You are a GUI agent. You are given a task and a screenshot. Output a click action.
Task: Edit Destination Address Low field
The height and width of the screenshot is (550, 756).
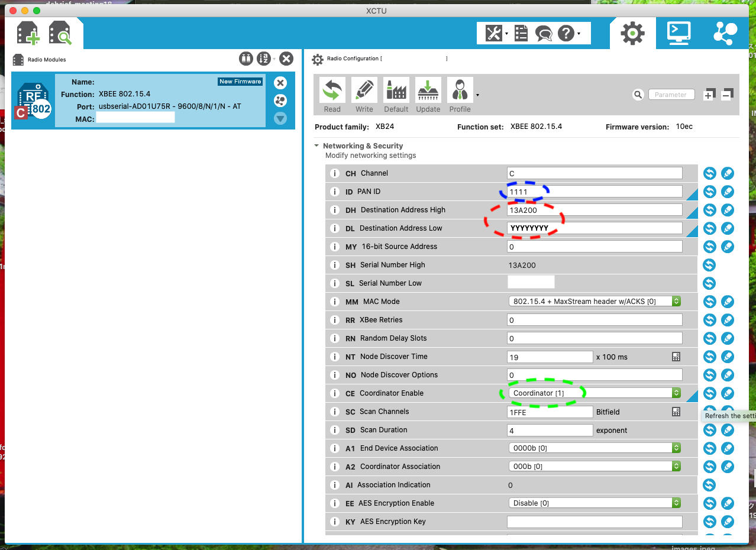pos(595,228)
